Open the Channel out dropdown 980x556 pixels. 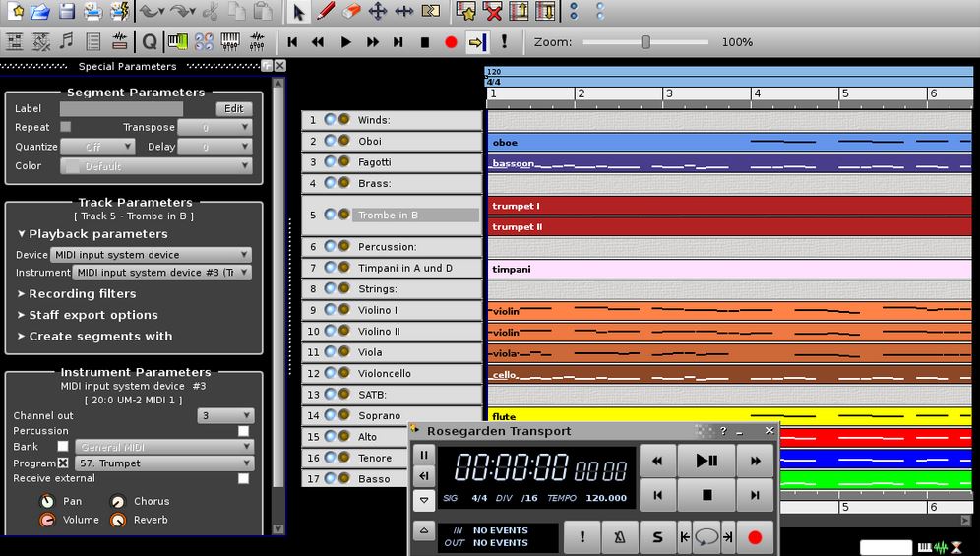225,415
